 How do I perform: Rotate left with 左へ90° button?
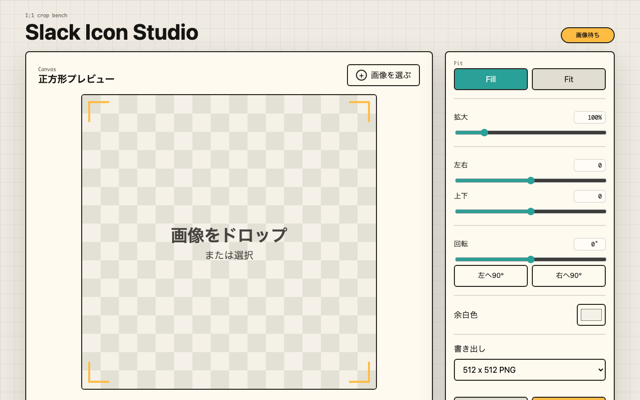pos(491,276)
